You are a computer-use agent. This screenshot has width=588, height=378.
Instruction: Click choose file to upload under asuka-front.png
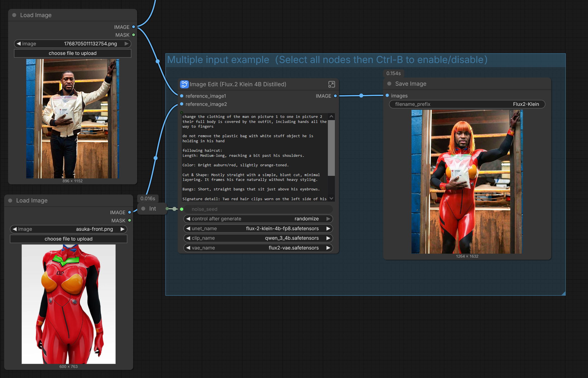[x=68, y=239]
